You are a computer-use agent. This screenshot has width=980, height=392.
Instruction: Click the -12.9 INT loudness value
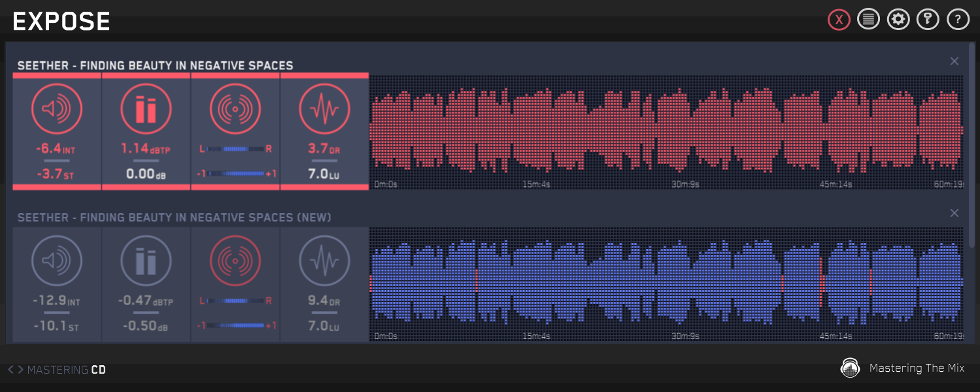56,301
